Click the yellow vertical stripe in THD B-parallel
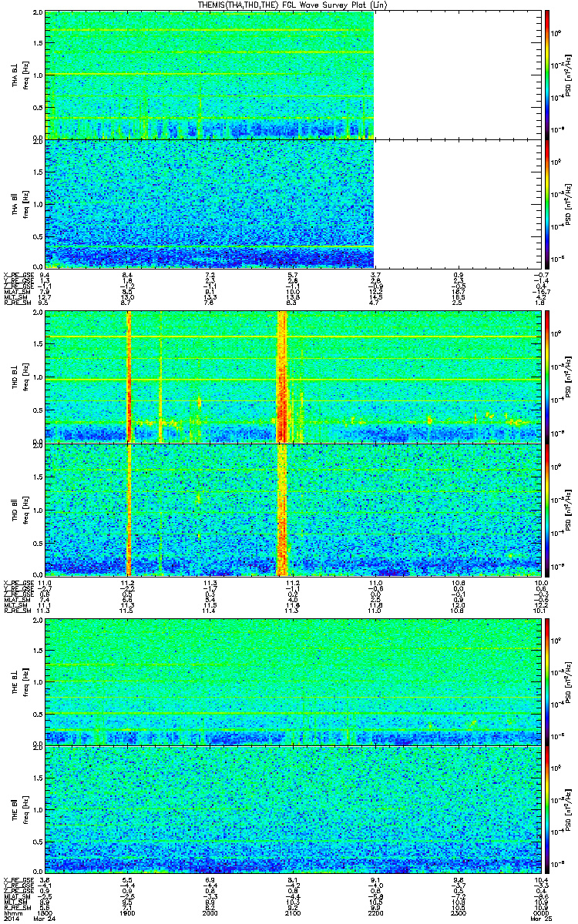This screenshot has width=578, height=924. tap(129, 508)
